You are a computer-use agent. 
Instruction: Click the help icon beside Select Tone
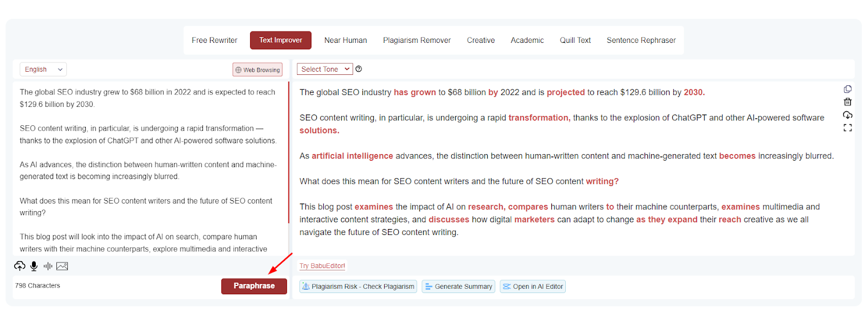(x=359, y=69)
